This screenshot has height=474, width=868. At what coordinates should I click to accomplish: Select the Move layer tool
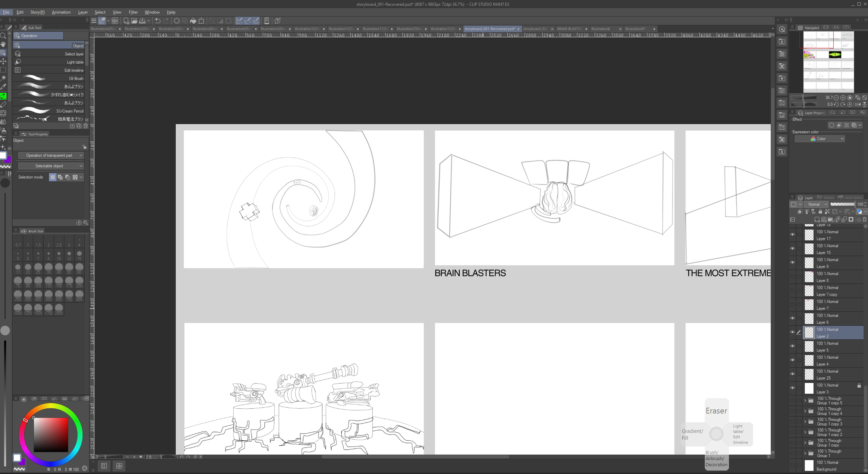(x=3, y=61)
